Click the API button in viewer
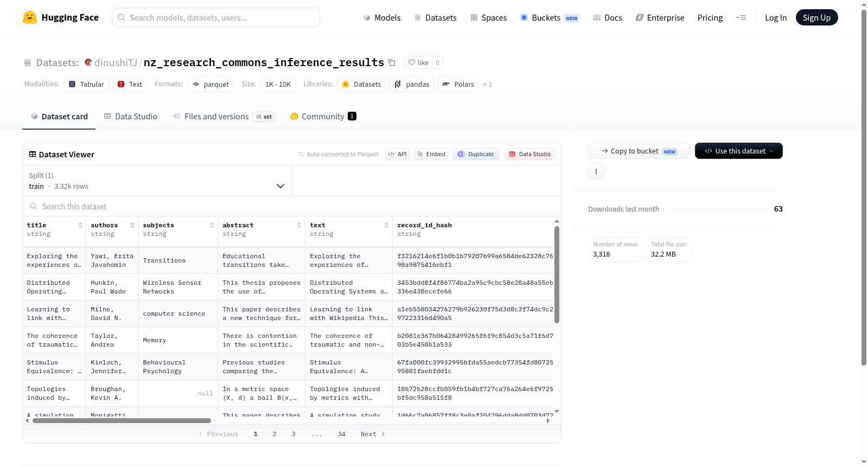 click(397, 154)
